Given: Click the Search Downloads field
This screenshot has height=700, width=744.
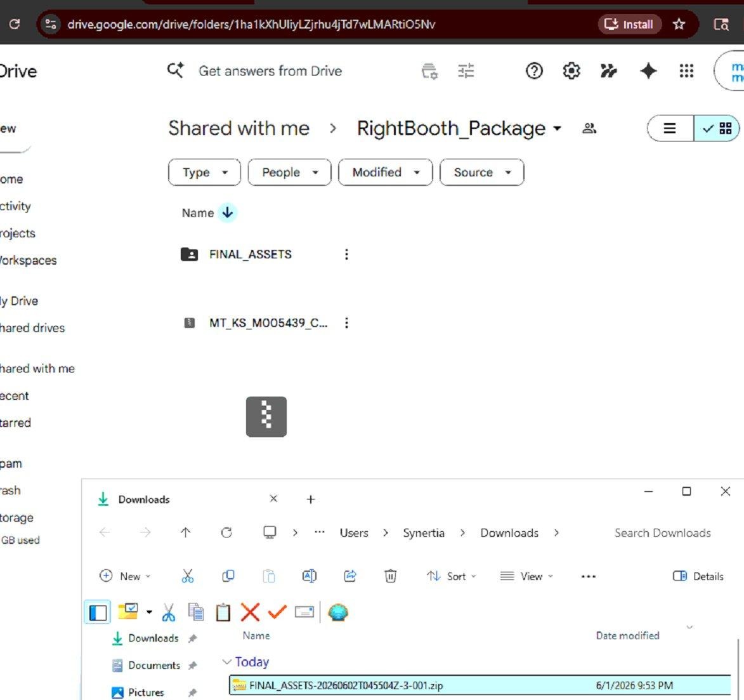Looking at the screenshot, I should tap(662, 533).
